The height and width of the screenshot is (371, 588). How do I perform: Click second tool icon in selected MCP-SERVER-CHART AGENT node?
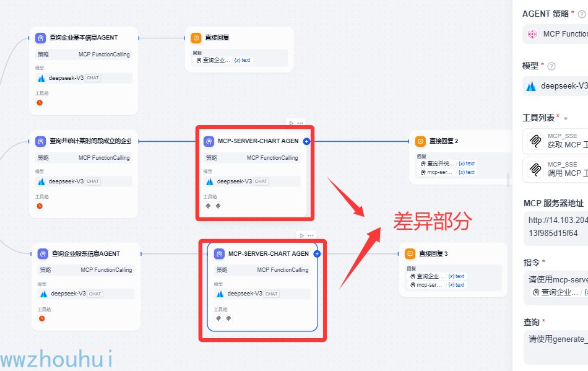pos(228,318)
